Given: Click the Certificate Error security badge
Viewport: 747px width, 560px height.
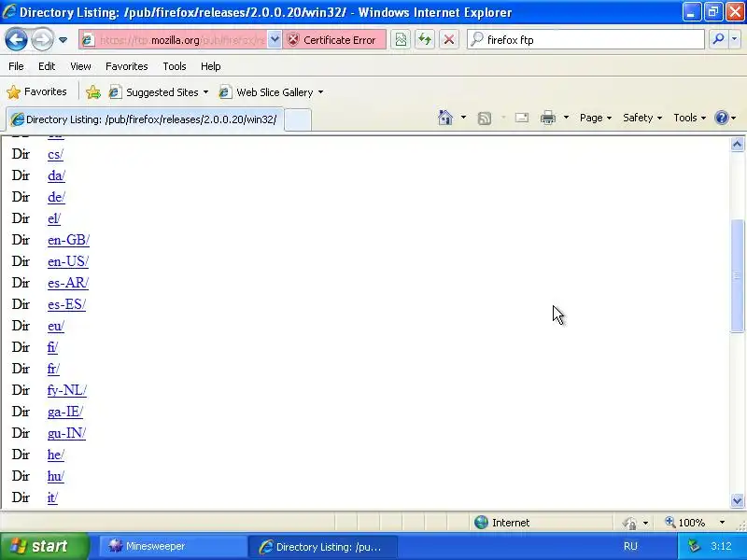Looking at the screenshot, I should (x=334, y=40).
